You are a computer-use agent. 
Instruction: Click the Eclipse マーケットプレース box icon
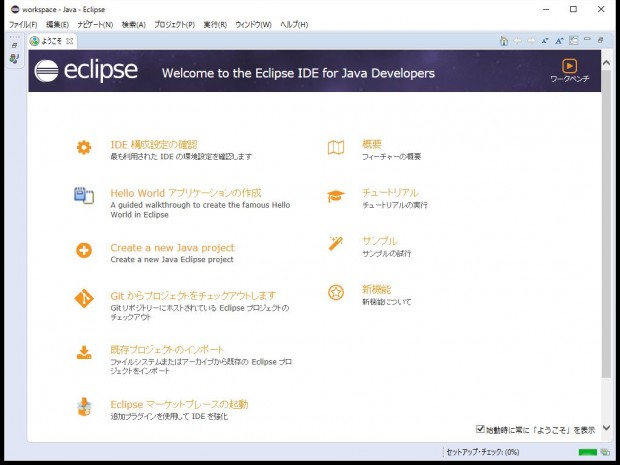(x=84, y=407)
